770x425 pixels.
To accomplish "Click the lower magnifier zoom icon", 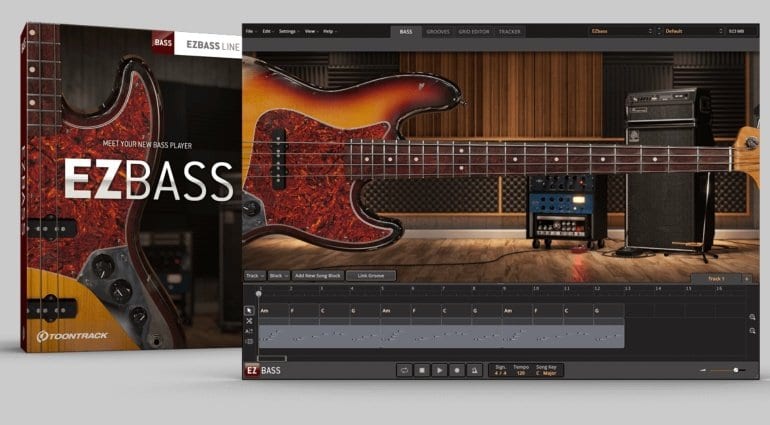I will click(752, 331).
